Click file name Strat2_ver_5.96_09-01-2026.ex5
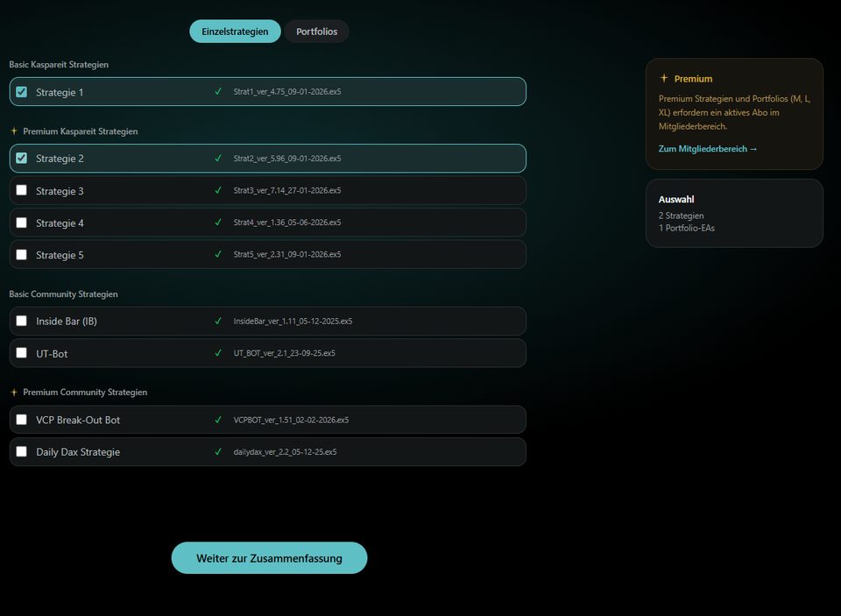 coord(287,159)
